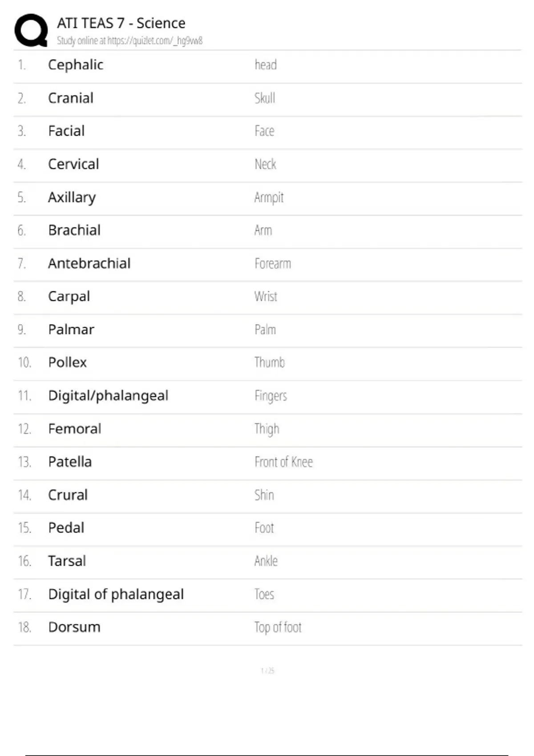Click the definition Front of Knee

pyautogui.click(x=283, y=462)
